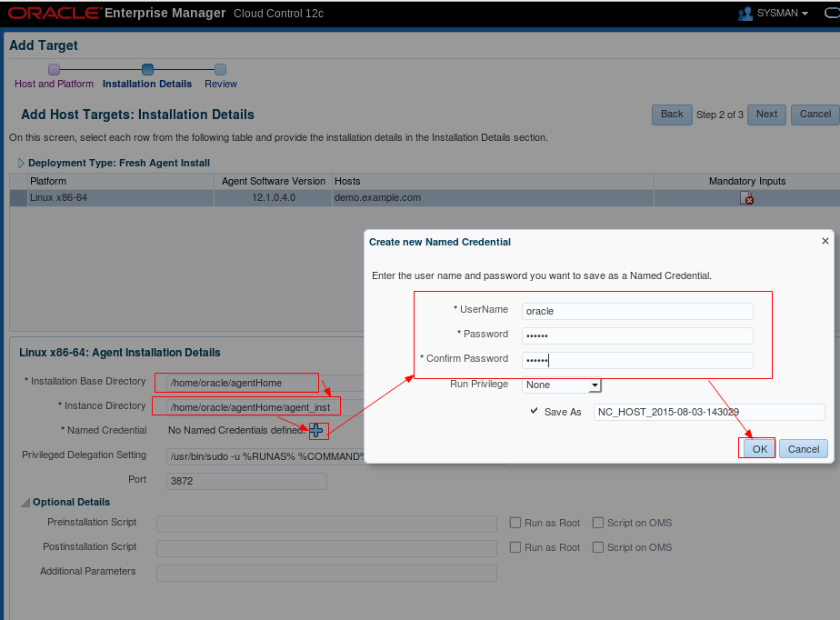
Task: Click the Mandatory Inputs error icon
Action: (x=746, y=198)
